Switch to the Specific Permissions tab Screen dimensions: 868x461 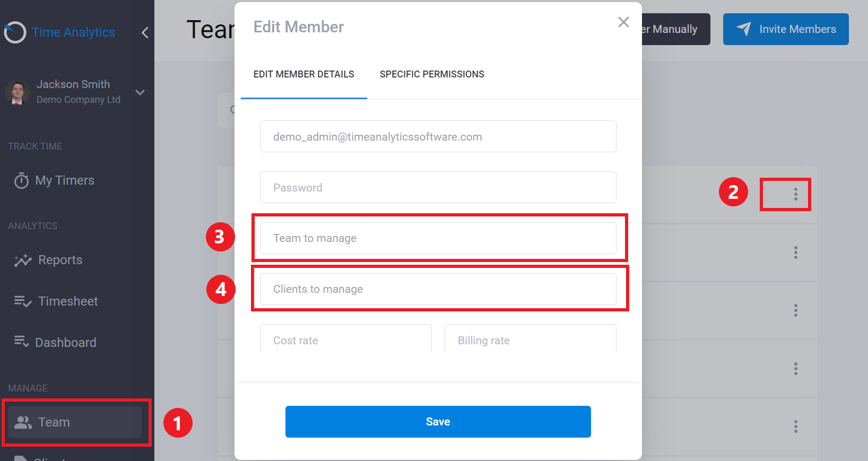click(432, 74)
